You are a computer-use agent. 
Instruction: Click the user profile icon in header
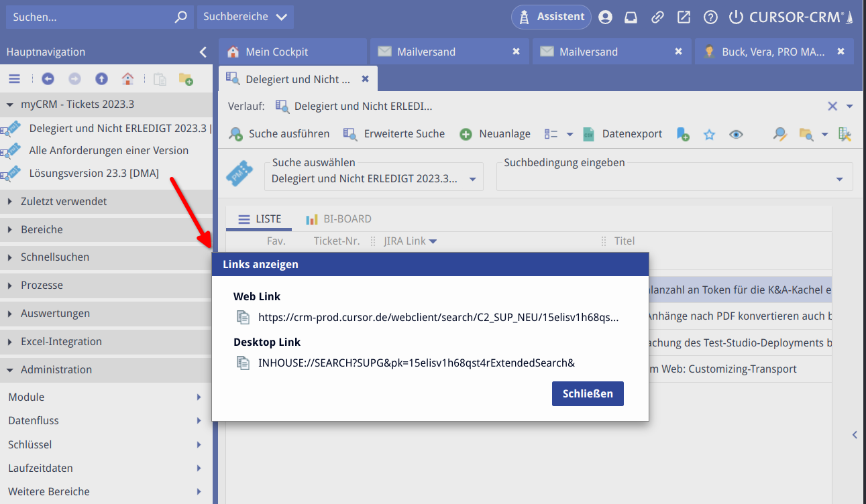click(x=605, y=17)
